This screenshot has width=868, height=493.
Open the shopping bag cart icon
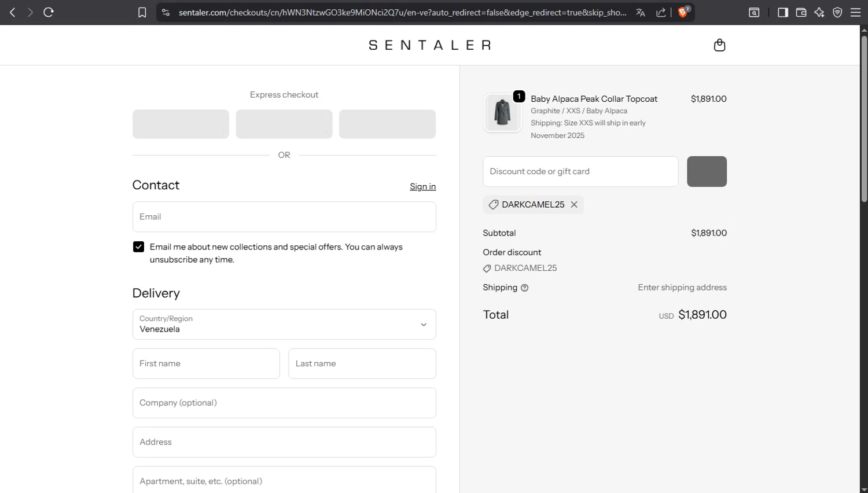[x=719, y=45]
